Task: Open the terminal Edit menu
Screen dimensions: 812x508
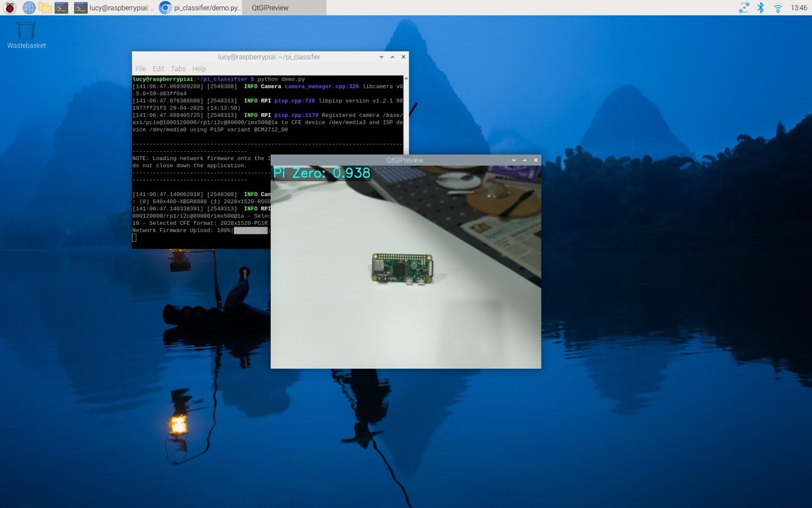Action: [x=158, y=69]
